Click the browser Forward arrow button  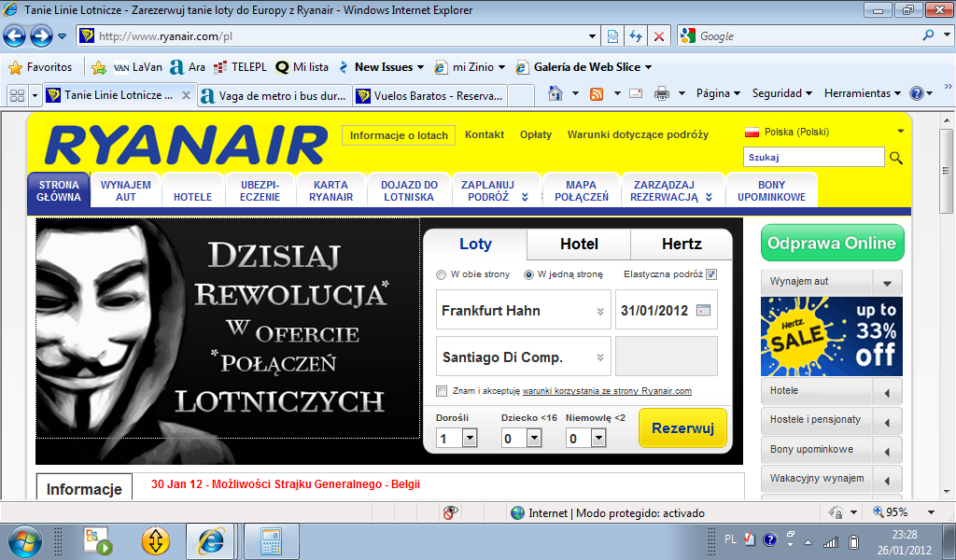(41, 36)
